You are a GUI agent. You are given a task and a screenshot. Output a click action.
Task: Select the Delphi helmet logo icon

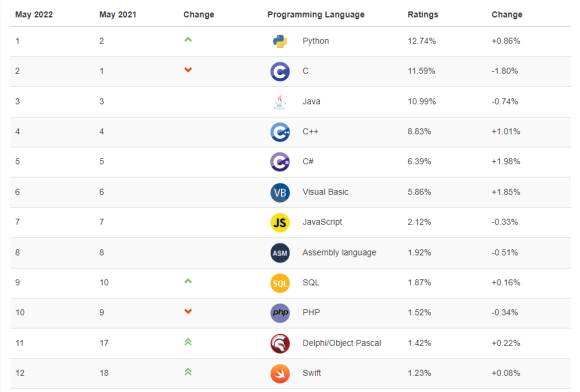pos(280,344)
